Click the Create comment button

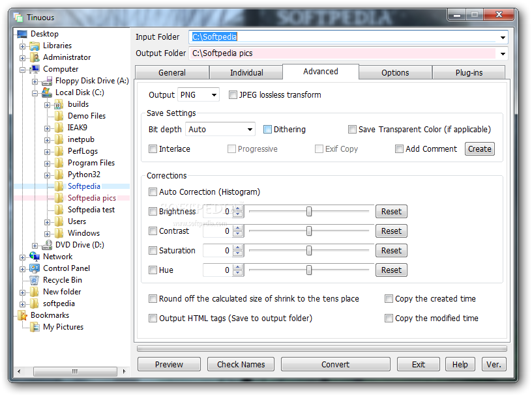click(480, 149)
